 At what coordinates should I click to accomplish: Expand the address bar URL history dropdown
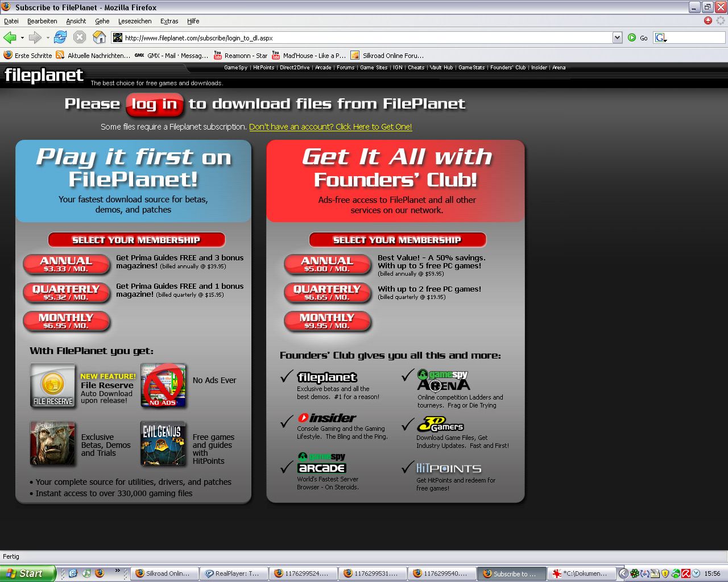617,38
